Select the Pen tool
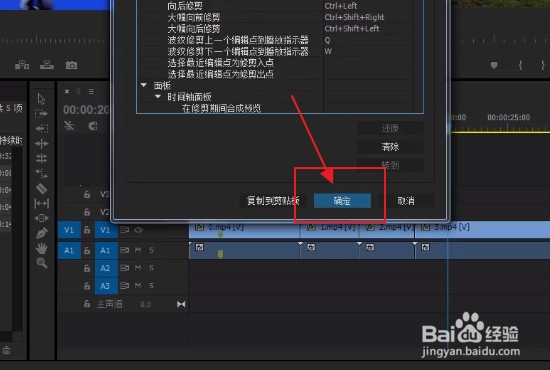 (41, 233)
